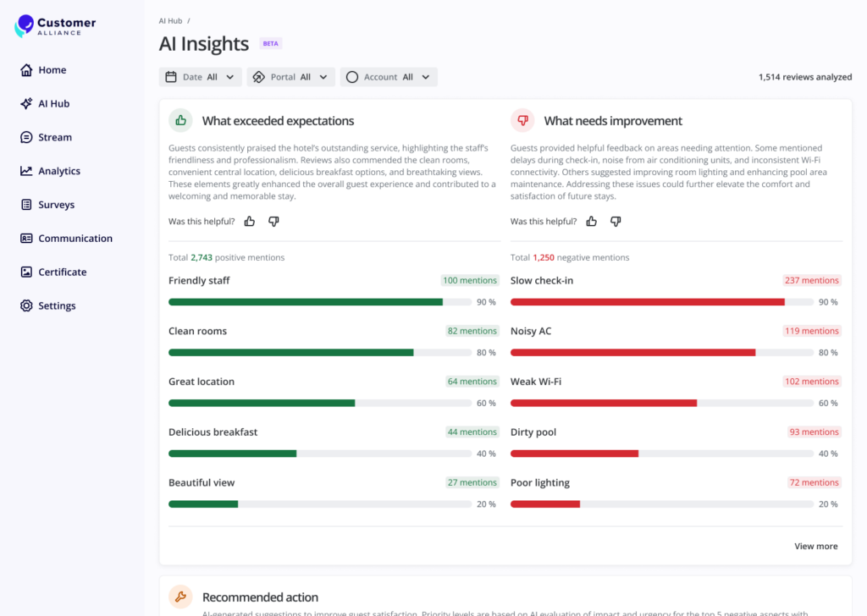Thumbs up the exceeded expectations summary
The height and width of the screenshot is (616, 867).
click(x=250, y=222)
